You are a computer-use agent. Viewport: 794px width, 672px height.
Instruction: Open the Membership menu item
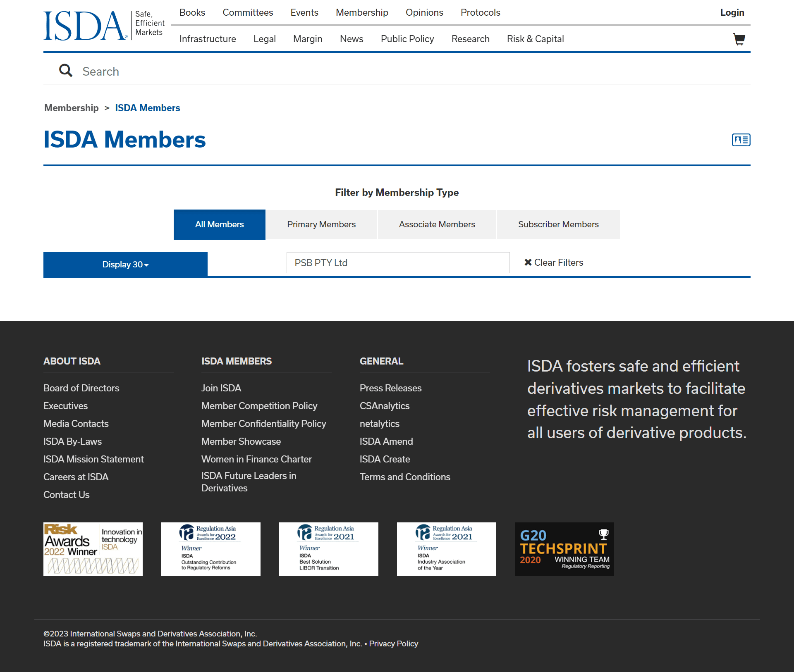pos(362,12)
